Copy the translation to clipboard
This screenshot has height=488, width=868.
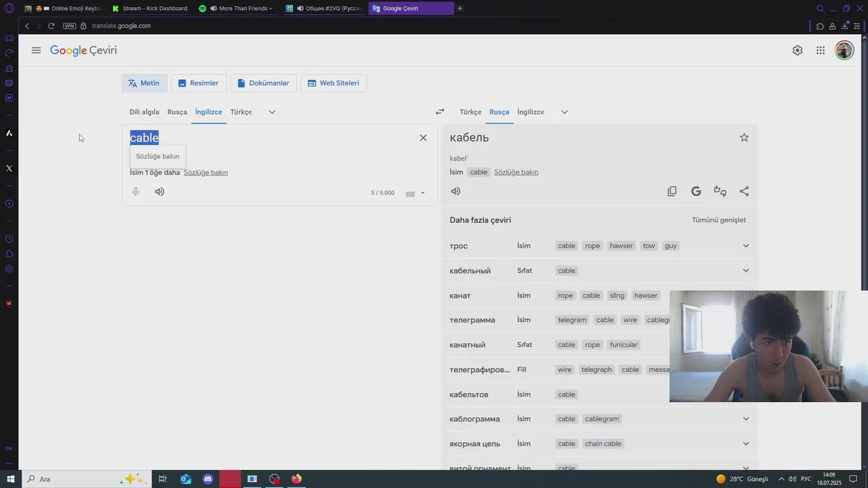pos(672,191)
